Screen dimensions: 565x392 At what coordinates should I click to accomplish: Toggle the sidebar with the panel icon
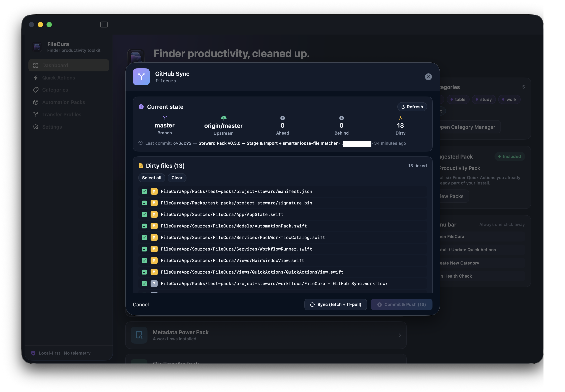click(104, 25)
